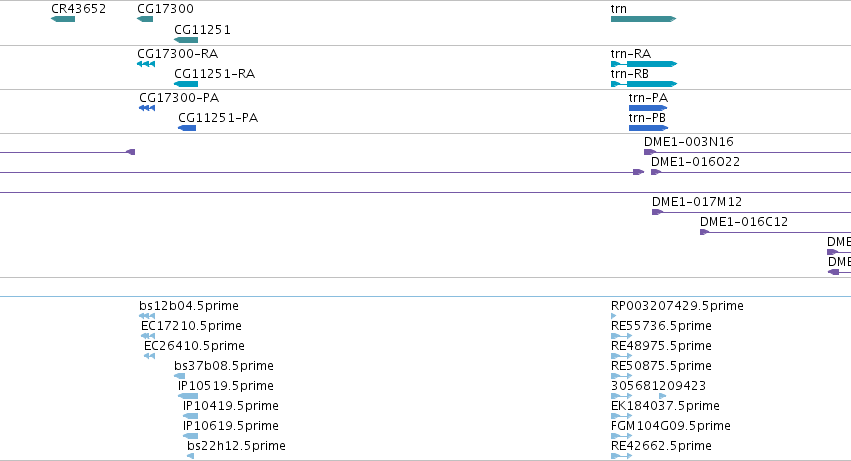This screenshot has width=851, height=461.
Task: Select the DME1-017M12 start arrow
Action: [x=657, y=212]
